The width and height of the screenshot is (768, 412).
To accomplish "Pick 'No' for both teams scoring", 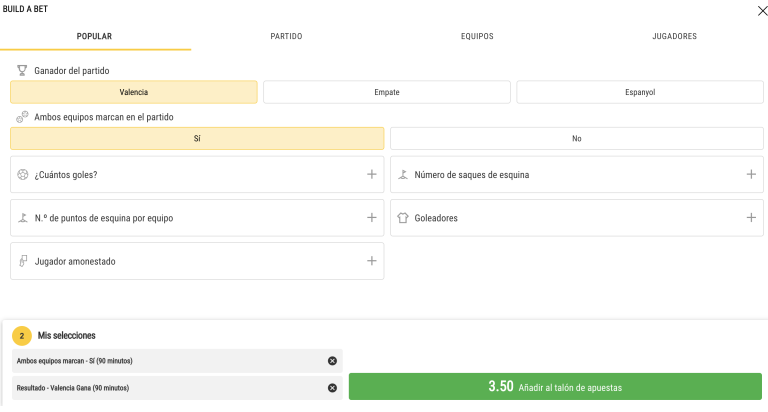I will click(576, 139).
